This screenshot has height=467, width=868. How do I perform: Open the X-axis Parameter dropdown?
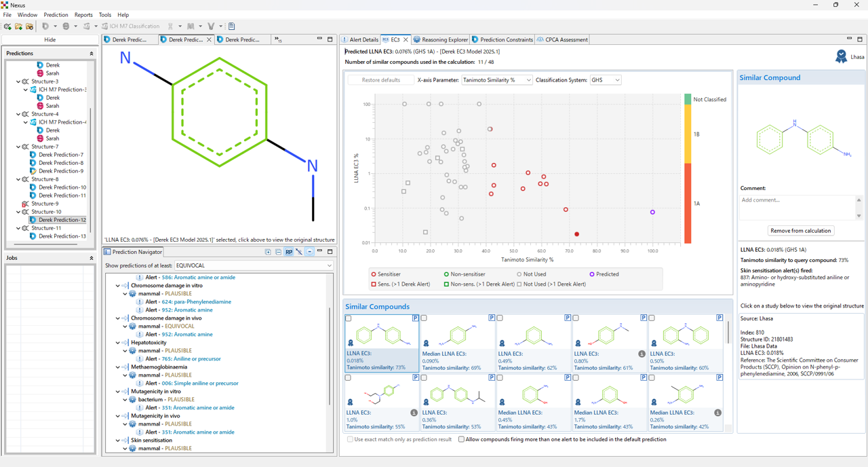tap(496, 80)
